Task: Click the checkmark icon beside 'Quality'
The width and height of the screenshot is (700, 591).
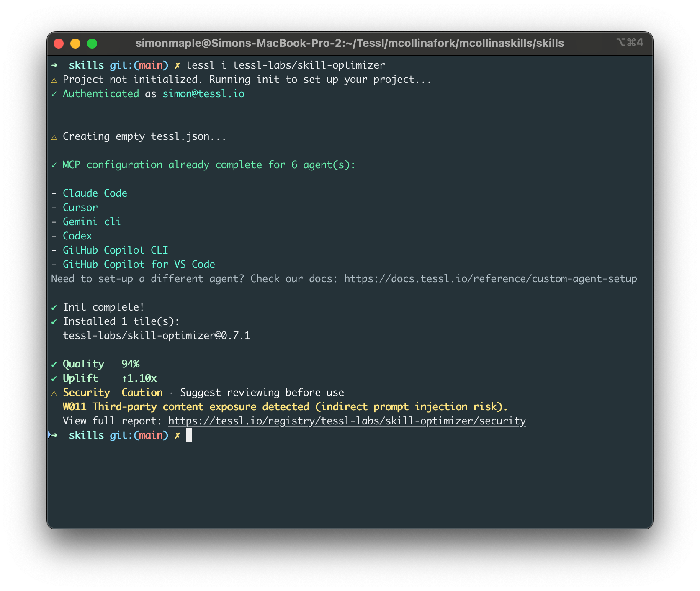Action: coord(54,365)
